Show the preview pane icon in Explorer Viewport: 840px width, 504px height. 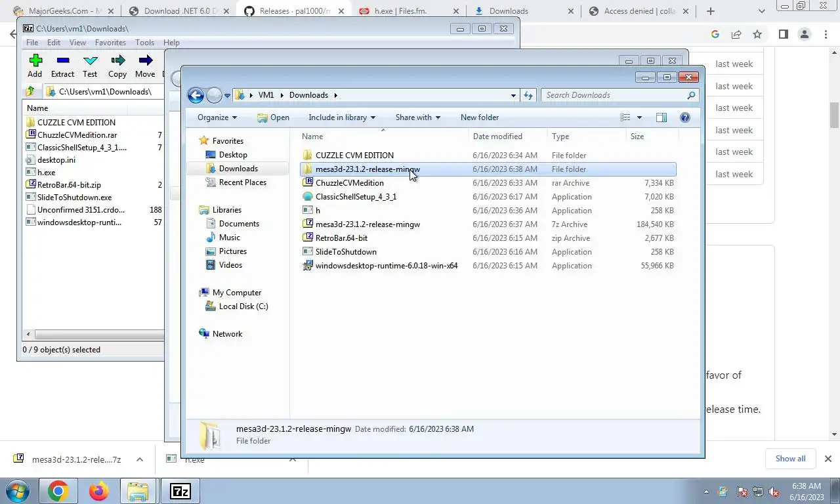[x=661, y=117]
